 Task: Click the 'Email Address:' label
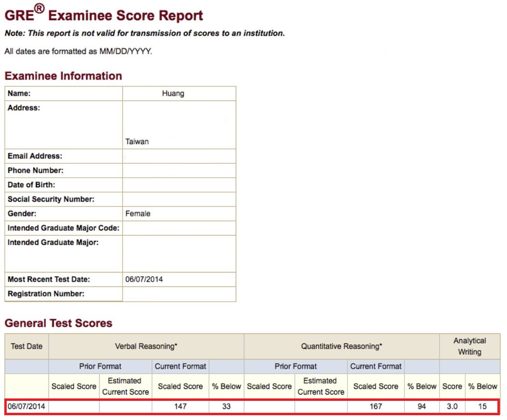[x=35, y=156]
